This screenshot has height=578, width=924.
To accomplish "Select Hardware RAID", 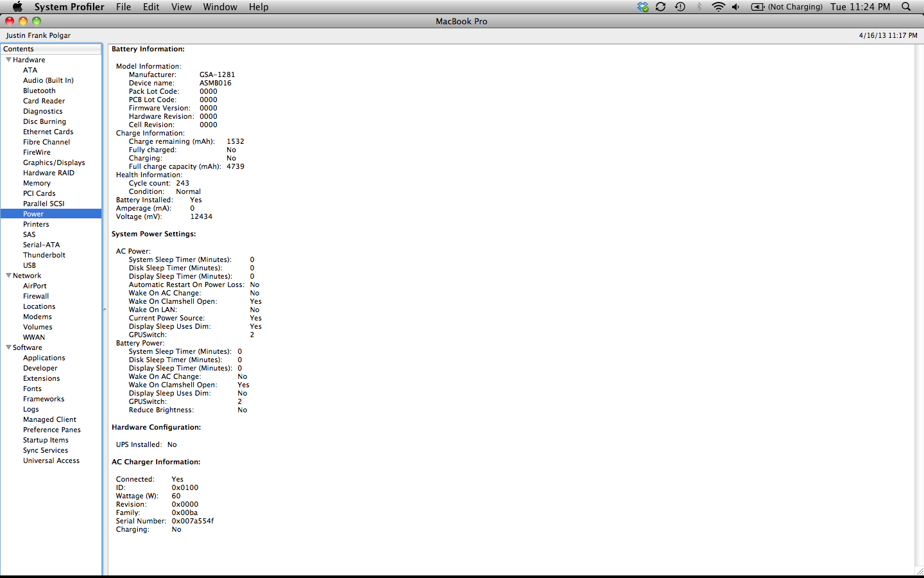I will (x=49, y=173).
